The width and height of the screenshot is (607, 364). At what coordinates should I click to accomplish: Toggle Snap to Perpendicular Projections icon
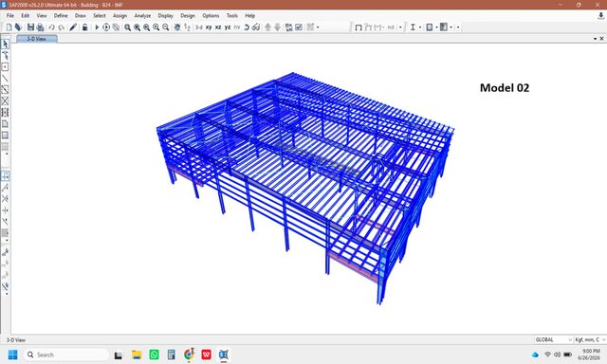[5, 210]
